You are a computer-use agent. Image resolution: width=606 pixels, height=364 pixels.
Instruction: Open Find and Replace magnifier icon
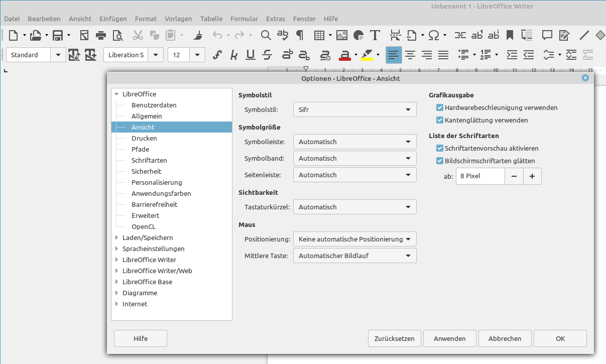tap(266, 35)
